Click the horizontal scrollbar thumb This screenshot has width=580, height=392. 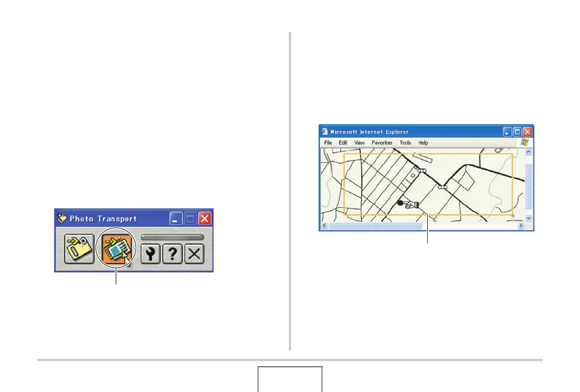click(375, 225)
